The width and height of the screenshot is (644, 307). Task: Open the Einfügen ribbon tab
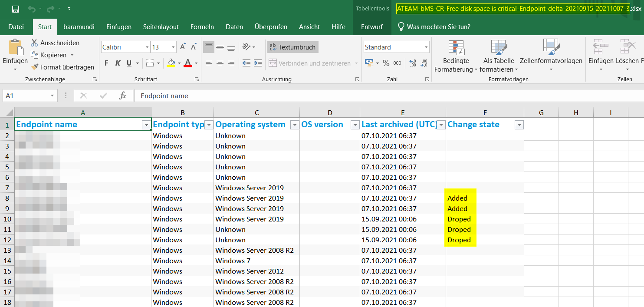pyautogui.click(x=118, y=27)
